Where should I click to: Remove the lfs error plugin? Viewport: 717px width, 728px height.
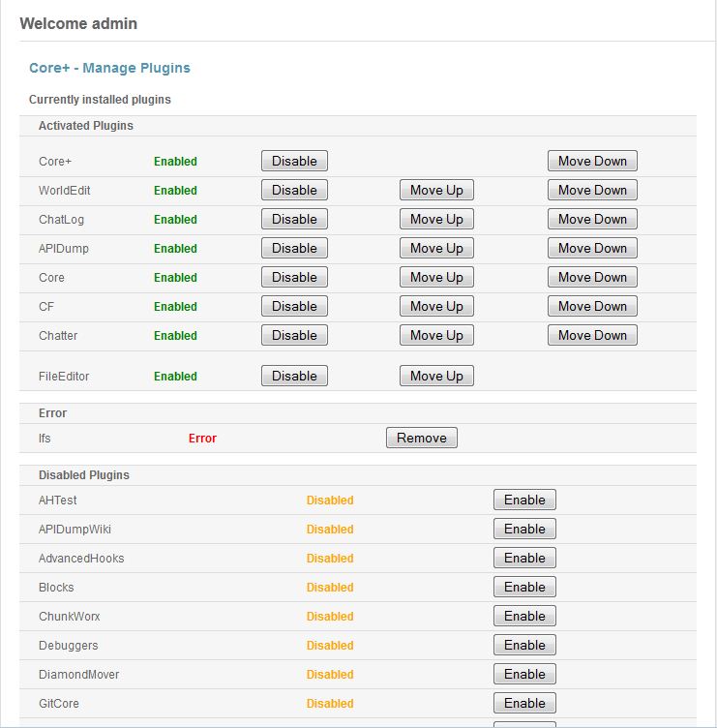pos(421,438)
